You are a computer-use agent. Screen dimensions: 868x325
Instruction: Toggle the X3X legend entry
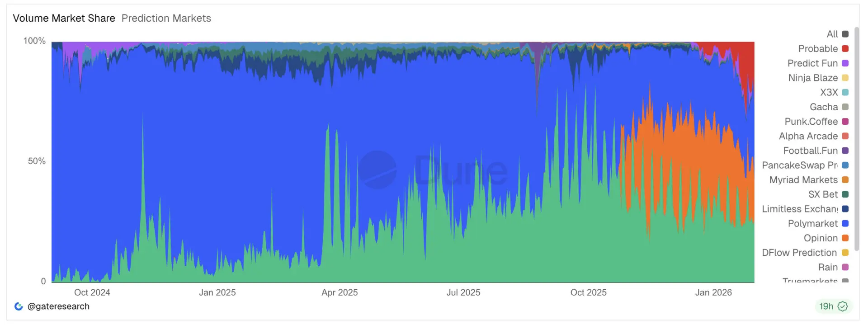[834, 92]
